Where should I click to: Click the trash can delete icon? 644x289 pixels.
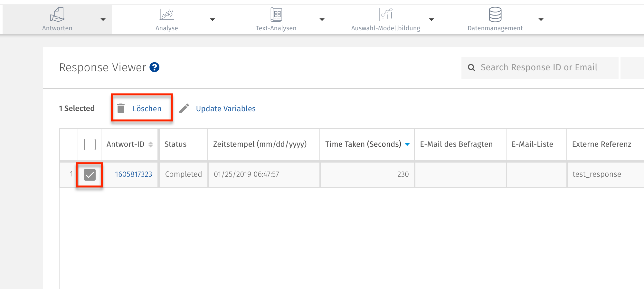(121, 109)
